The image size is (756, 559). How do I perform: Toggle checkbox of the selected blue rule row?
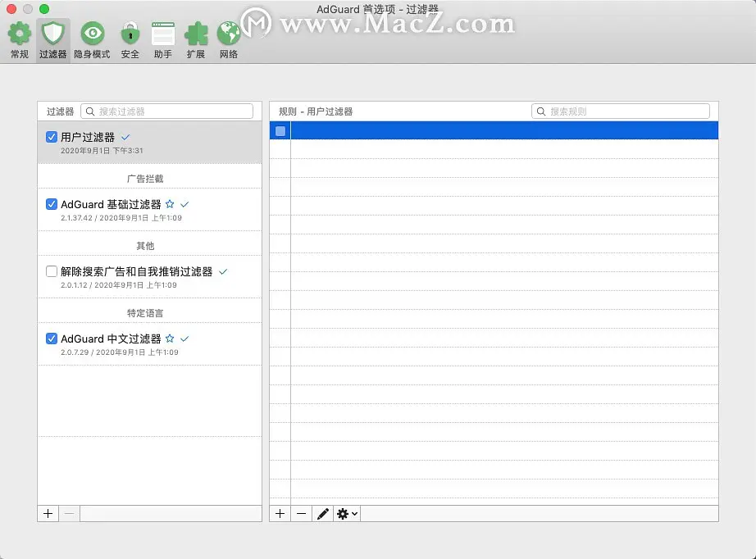pyautogui.click(x=280, y=130)
